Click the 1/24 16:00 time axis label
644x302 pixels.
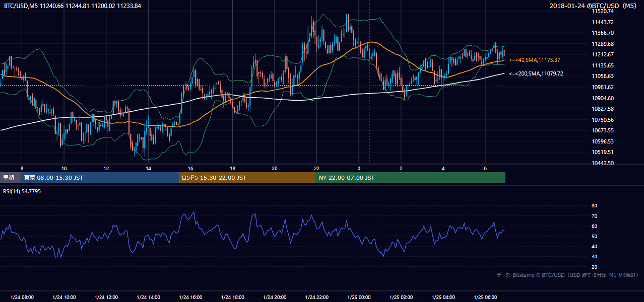click(x=190, y=297)
